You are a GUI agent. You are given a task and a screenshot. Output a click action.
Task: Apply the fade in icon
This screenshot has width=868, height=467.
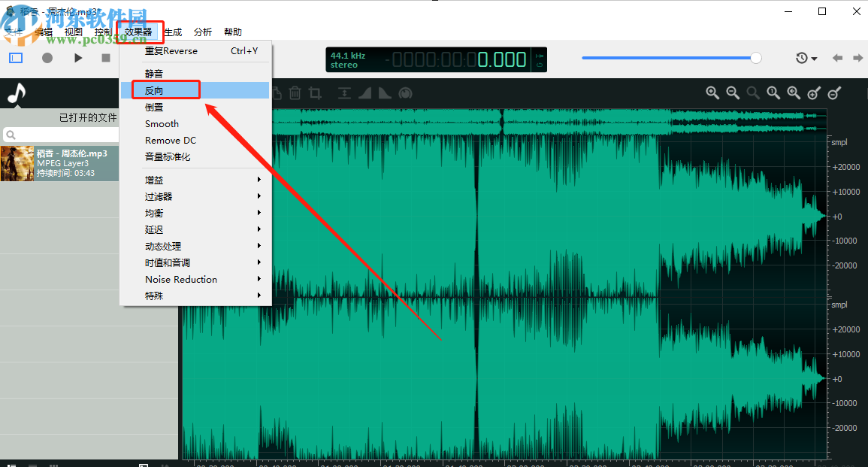pyautogui.click(x=364, y=93)
